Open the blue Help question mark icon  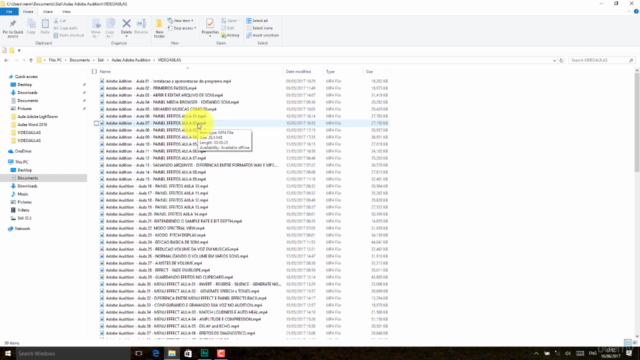tap(636, 11)
